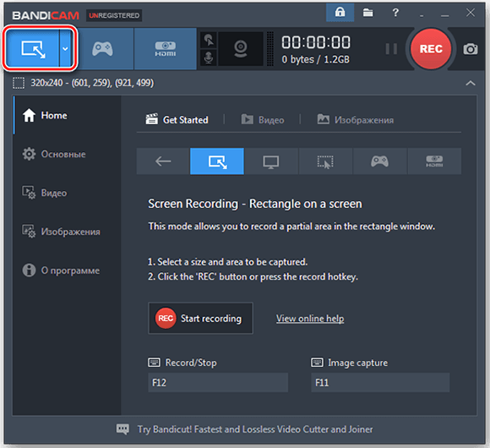Switch to the Видео tab
Screen dimensions: 490x448
pyautogui.click(x=263, y=120)
